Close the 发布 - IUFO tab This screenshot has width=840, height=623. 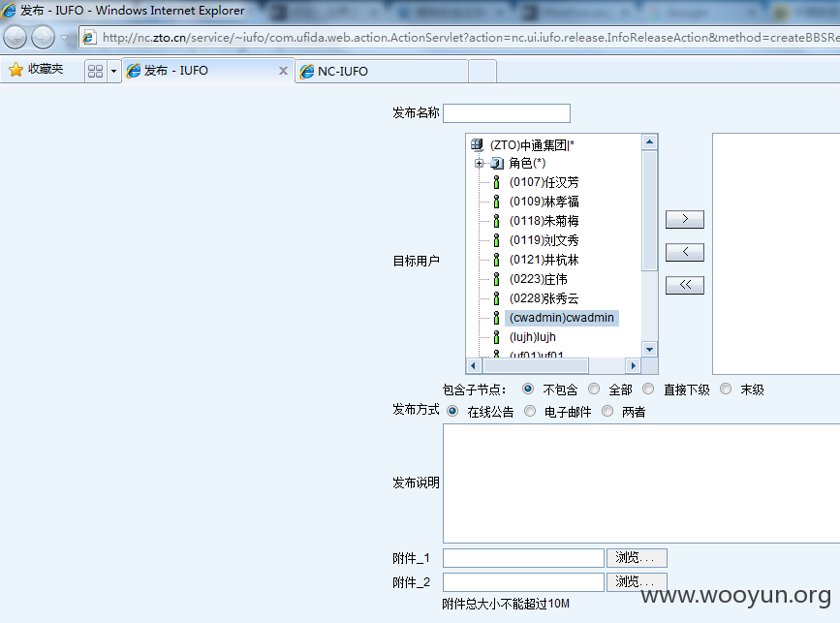click(284, 71)
